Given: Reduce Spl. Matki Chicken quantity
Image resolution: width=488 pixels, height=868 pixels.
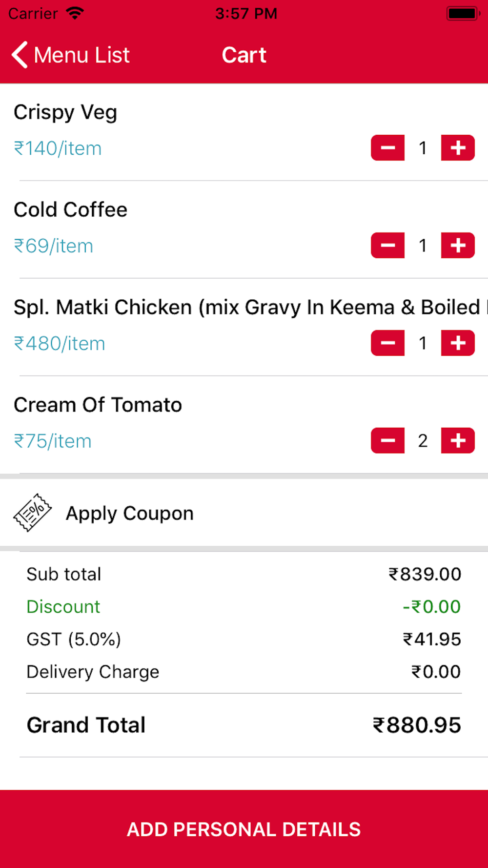Looking at the screenshot, I should [x=387, y=343].
